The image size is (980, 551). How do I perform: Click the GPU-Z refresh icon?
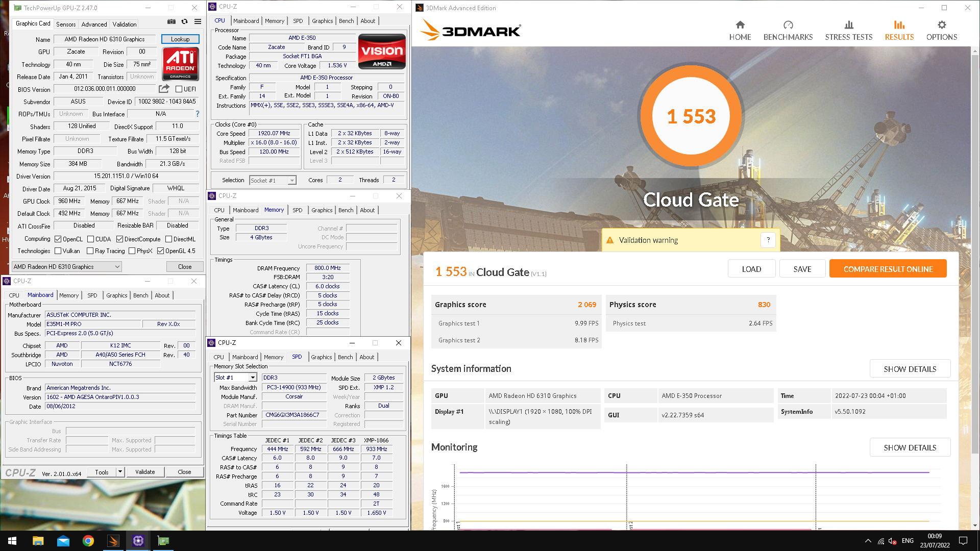(x=185, y=21)
